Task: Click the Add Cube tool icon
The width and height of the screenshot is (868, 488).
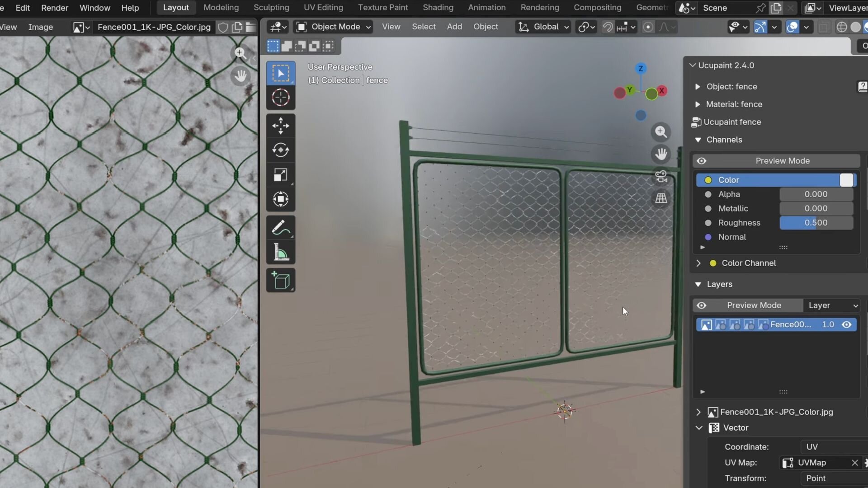Action: pos(280,281)
